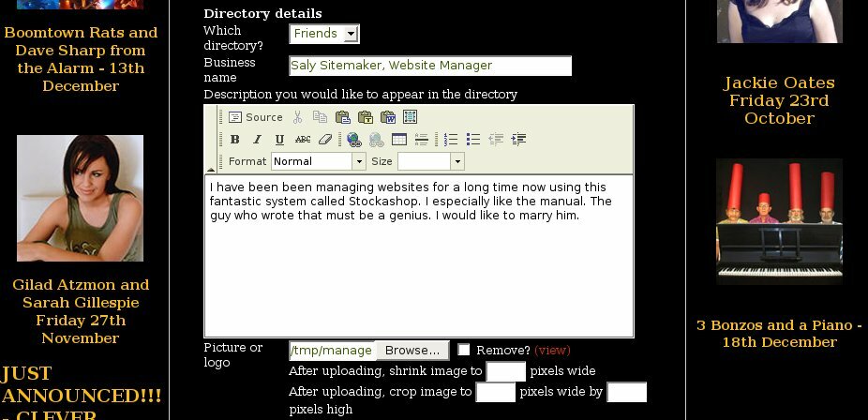Viewport: 868px width, 420px height.
Task: Click the Select All icon
Action: click(411, 117)
